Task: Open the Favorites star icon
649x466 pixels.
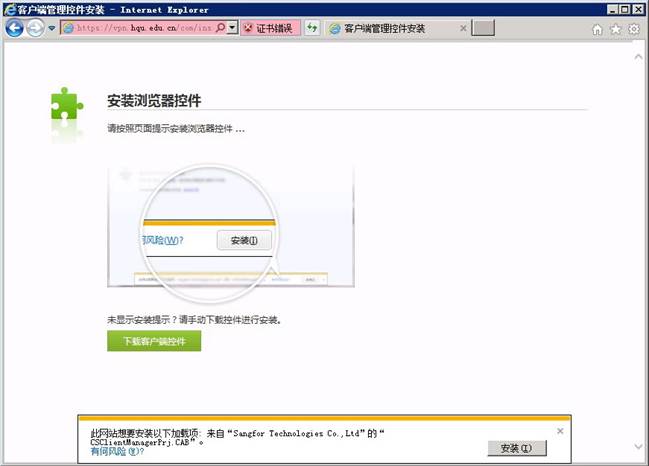Action: pos(615,29)
